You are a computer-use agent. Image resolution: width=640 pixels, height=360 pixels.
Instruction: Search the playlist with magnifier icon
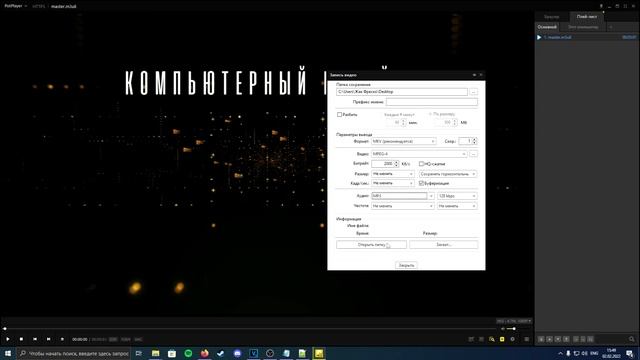631,339
